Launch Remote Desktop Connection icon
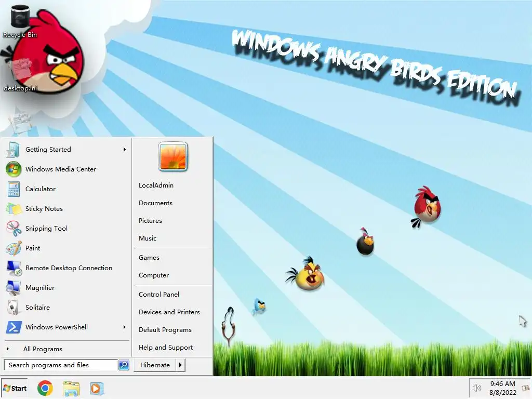Viewport: 532px width, 399px height. pos(14,268)
